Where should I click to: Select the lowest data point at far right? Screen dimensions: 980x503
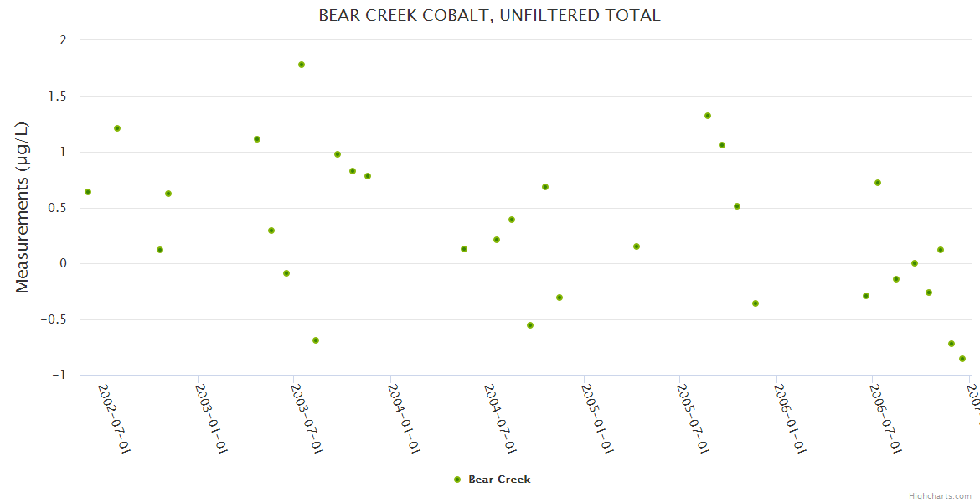[962, 359]
